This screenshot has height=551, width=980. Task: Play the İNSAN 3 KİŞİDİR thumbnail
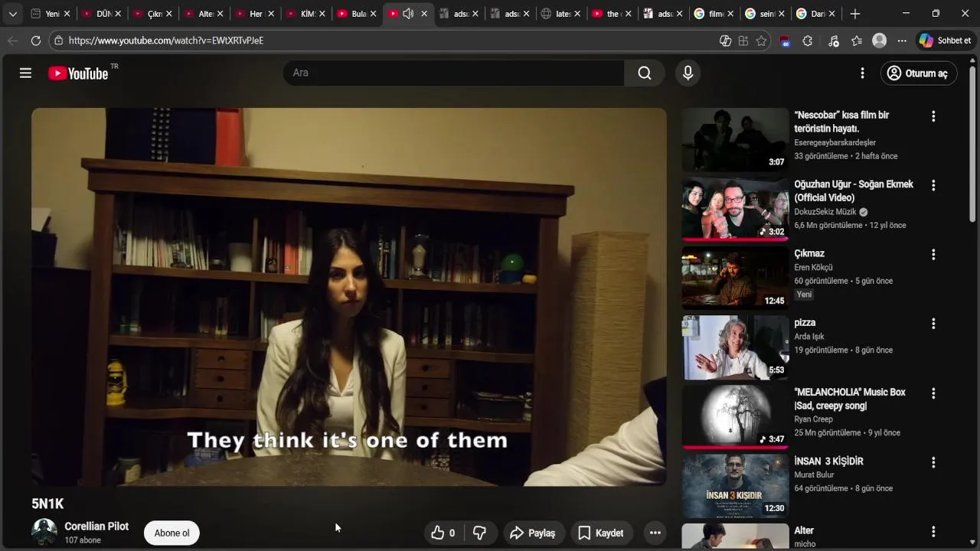click(x=735, y=486)
